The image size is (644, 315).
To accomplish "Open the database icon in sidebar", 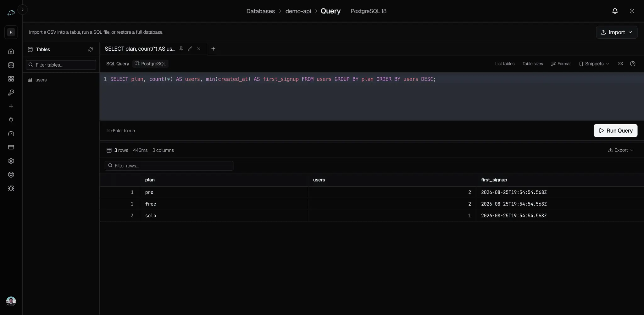I will (11, 65).
